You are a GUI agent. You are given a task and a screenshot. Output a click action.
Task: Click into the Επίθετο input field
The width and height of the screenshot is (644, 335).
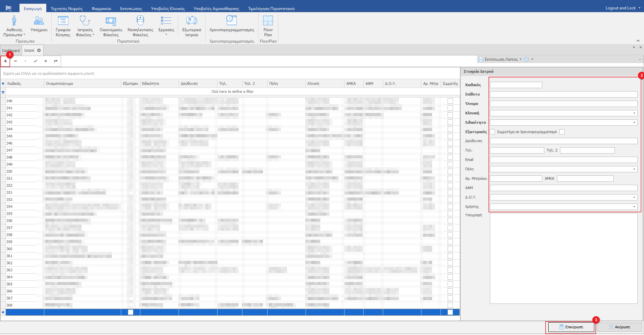click(563, 95)
